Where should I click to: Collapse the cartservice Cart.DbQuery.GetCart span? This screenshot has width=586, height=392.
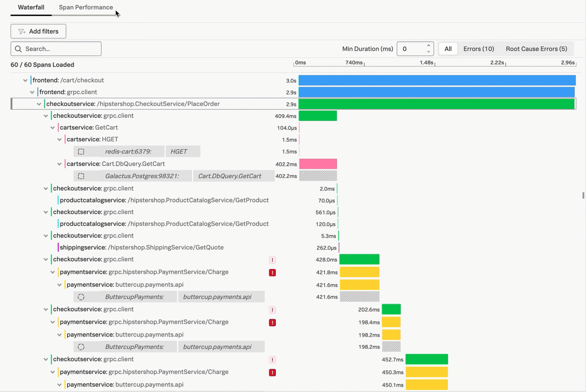pos(60,164)
